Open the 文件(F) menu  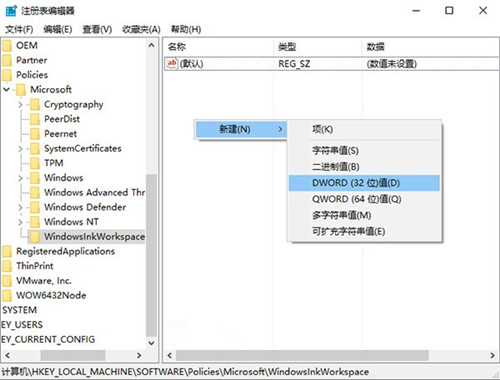tap(19, 29)
